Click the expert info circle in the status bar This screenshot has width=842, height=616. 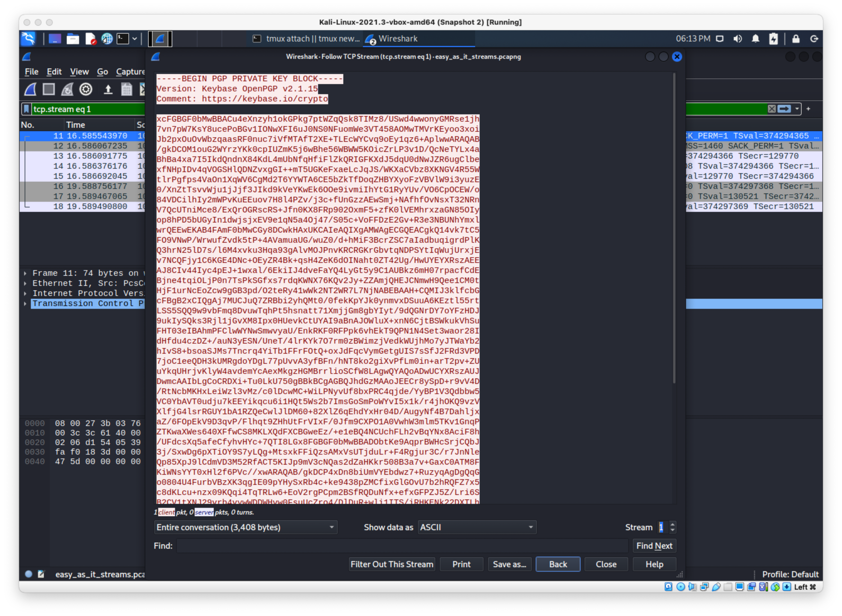pyautogui.click(x=29, y=574)
